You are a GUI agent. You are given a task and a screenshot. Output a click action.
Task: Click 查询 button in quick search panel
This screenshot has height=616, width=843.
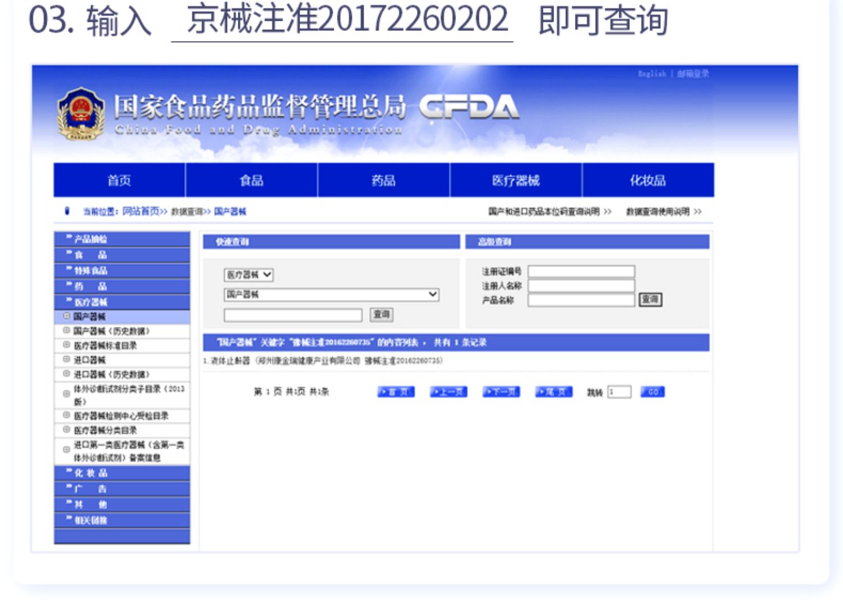click(382, 315)
